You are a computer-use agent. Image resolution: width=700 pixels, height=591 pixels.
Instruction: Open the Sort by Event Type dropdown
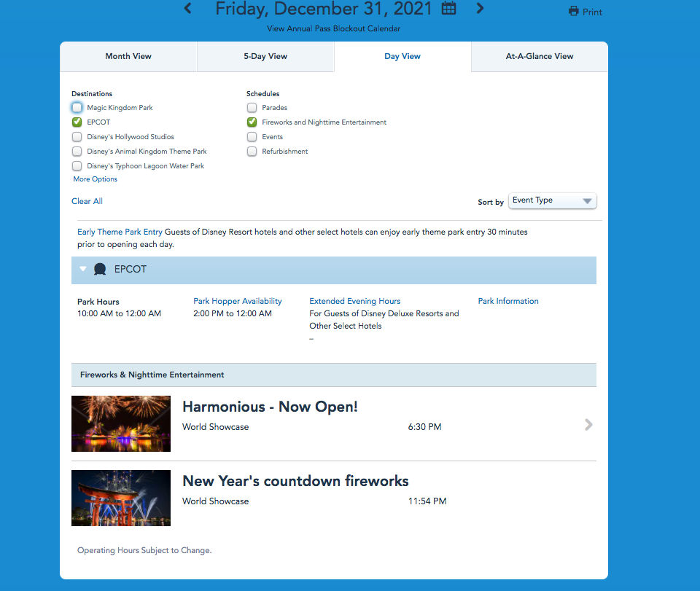tap(553, 201)
